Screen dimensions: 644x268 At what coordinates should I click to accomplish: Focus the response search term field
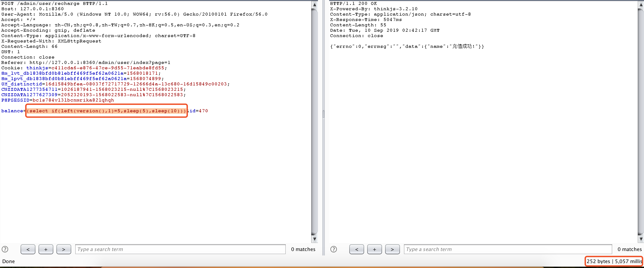[507, 249]
